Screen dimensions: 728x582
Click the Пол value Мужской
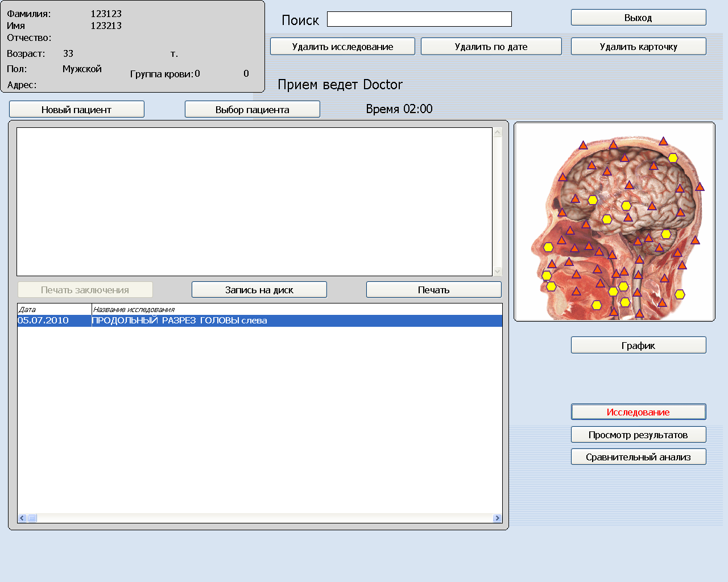(82, 69)
